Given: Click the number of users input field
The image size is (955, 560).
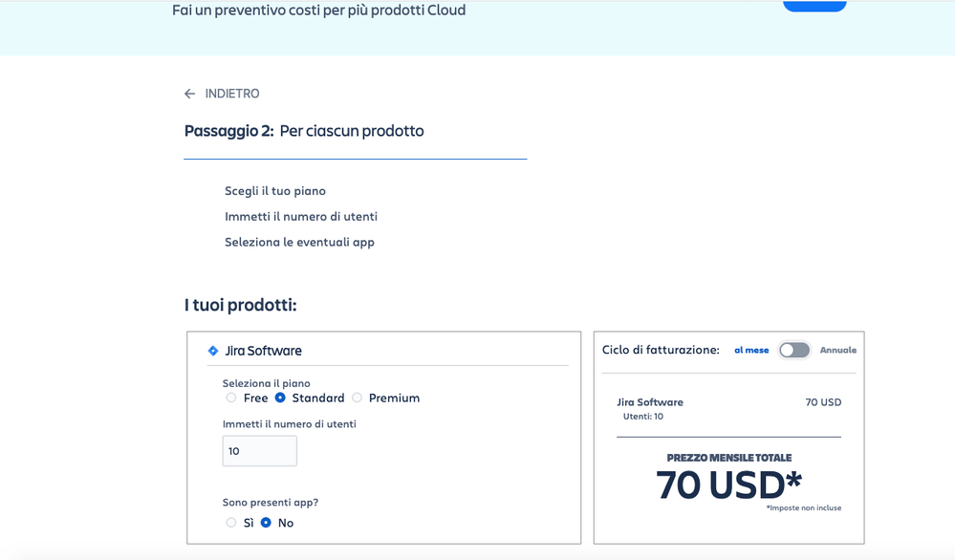Looking at the screenshot, I should coord(259,451).
